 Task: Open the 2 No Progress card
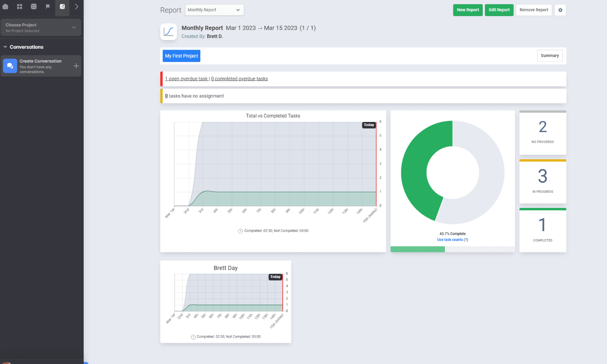[543, 132]
